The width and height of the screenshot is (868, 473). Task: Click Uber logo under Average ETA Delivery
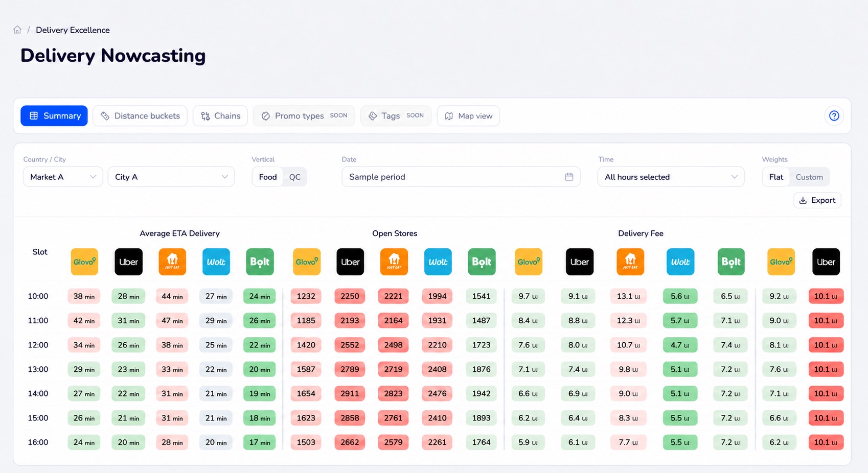coord(128,262)
